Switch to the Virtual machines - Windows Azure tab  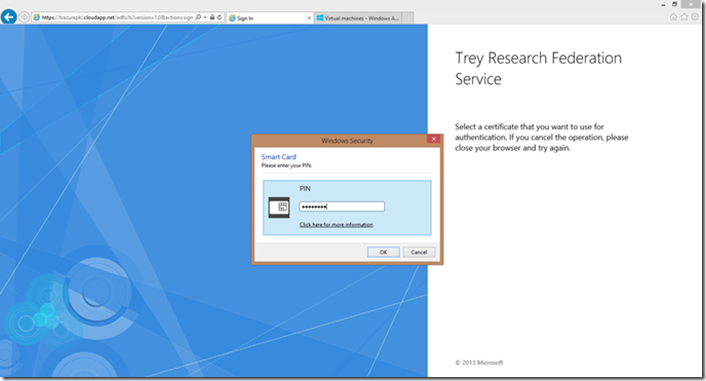(x=358, y=18)
